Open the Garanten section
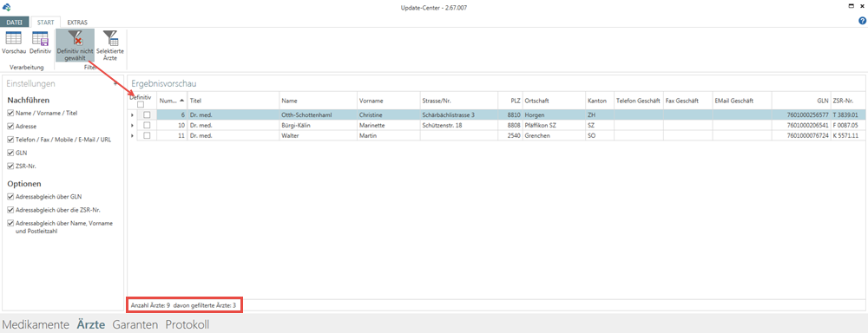This screenshot has width=868, height=333. point(135,324)
